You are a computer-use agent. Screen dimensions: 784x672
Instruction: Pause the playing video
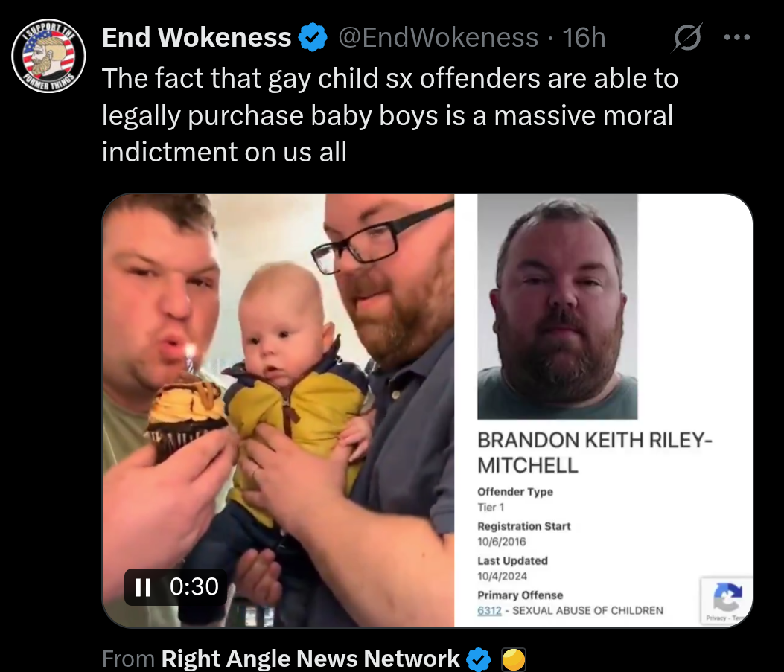click(144, 587)
